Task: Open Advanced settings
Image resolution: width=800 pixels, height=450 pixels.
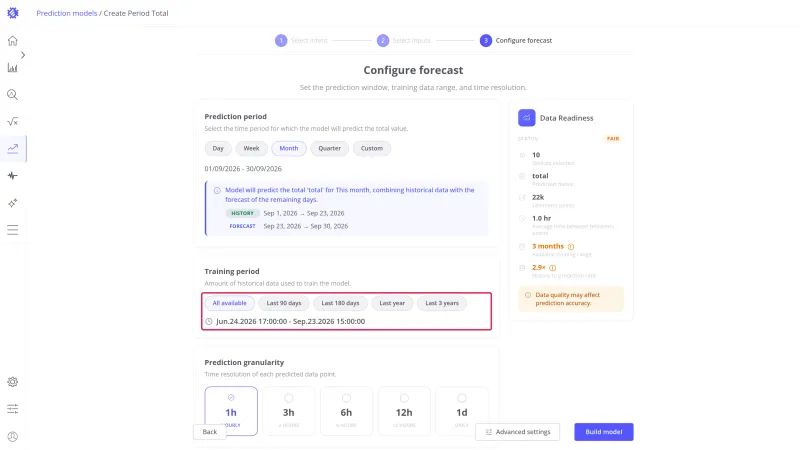Action: pos(517,432)
